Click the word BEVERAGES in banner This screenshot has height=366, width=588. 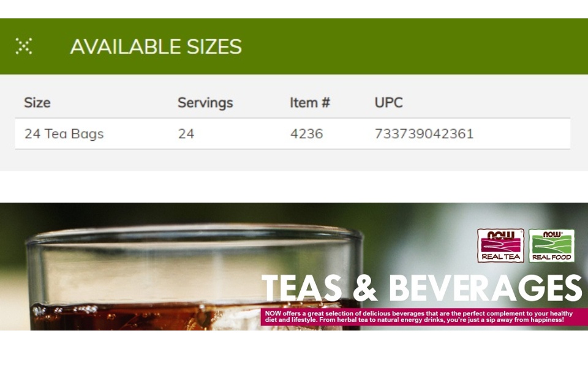click(485, 288)
